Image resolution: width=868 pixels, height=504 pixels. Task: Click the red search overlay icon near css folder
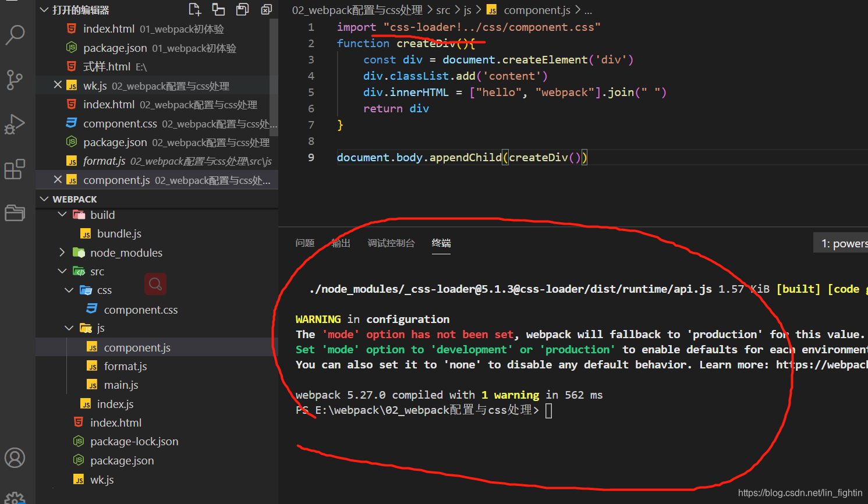[x=155, y=284]
